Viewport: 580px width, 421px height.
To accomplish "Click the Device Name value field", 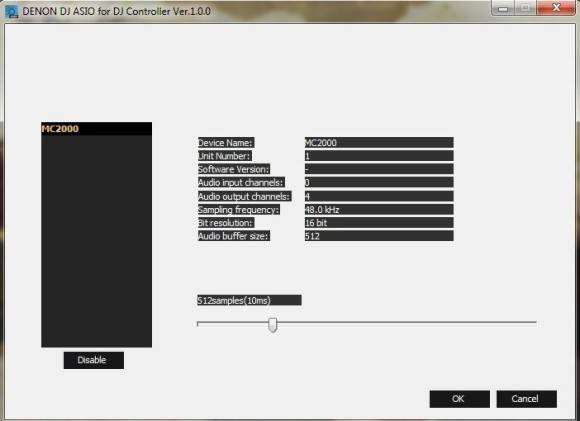I will tap(379, 142).
